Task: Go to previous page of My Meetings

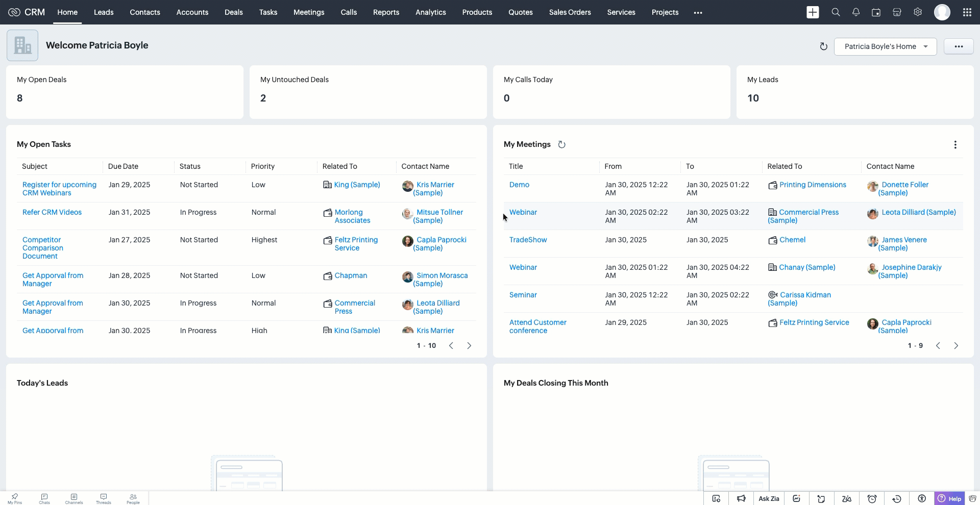Action: pyautogui.click(x=938, y=346)
